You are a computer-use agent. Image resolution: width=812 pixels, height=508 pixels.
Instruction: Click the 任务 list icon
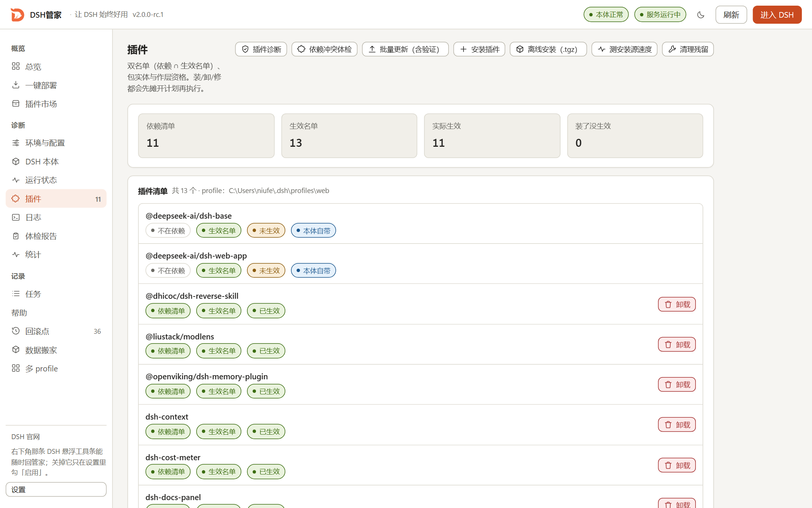point(16,294)
